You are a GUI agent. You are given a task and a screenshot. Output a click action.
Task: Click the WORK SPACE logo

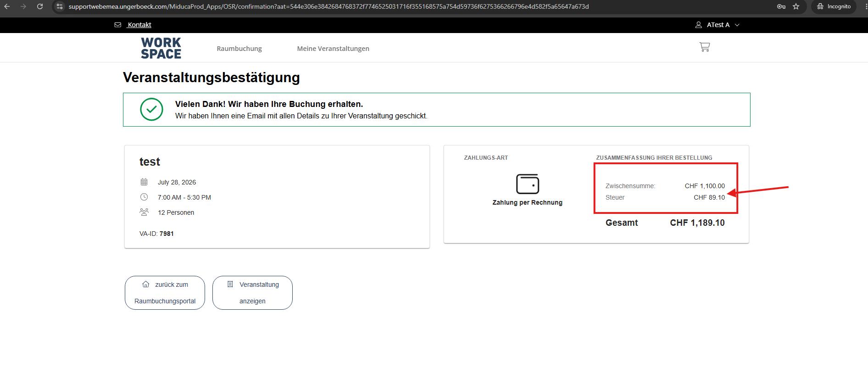point(161,48)
